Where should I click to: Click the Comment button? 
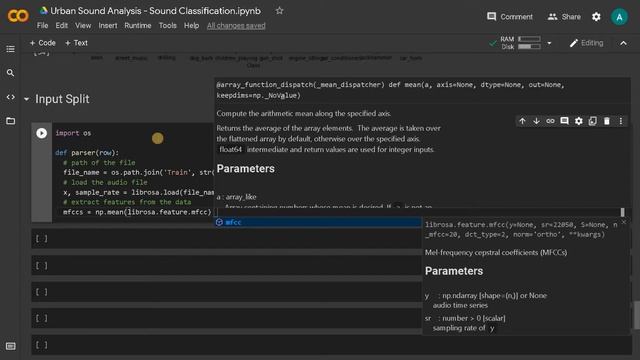[x=510, y=17]
